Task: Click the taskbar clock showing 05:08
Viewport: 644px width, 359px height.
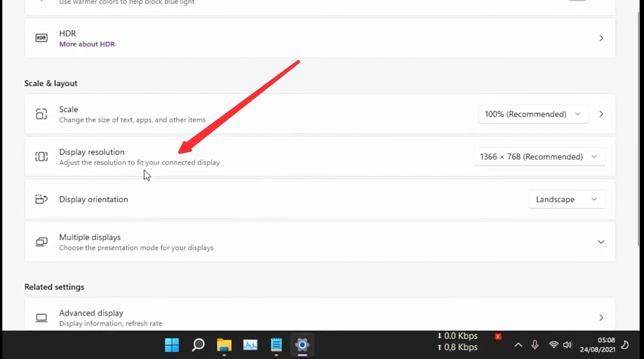Action: [606, 340]
